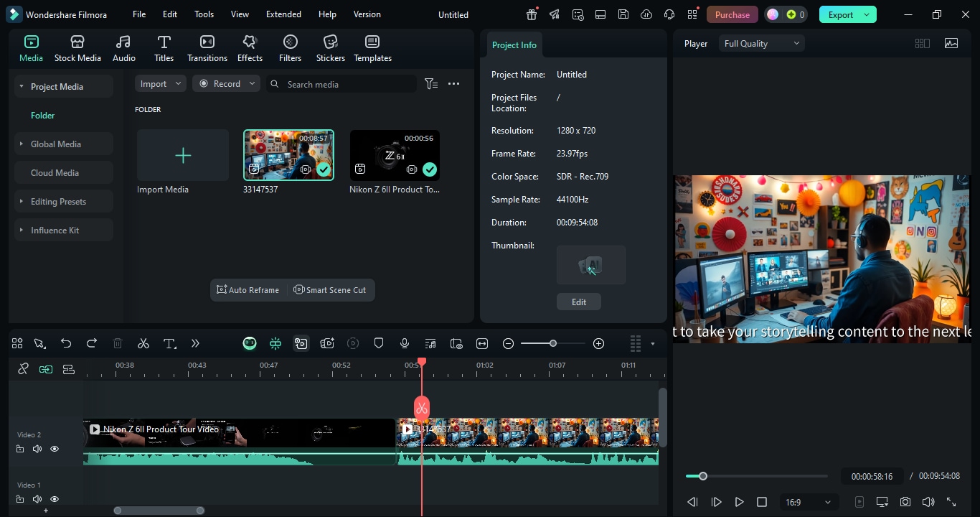Click the marker shield icon
Viewport: 980px width, 517px height.
coord(379,344)
